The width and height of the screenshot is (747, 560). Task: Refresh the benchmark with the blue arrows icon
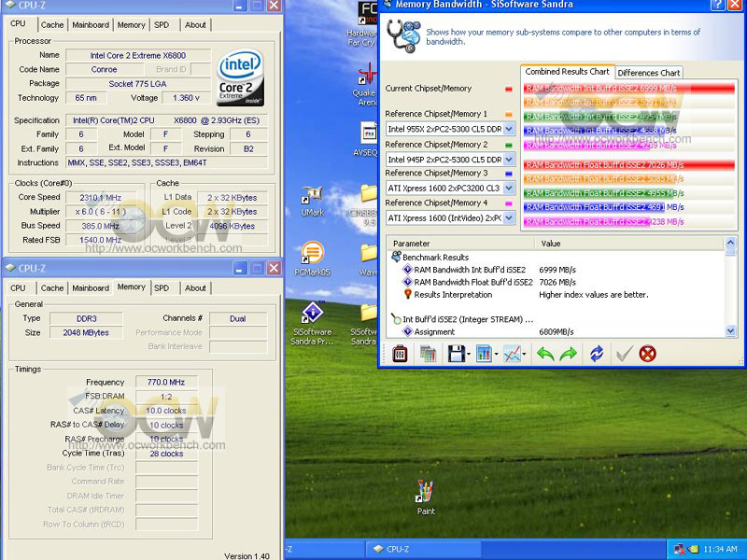[x=597, y=354]
